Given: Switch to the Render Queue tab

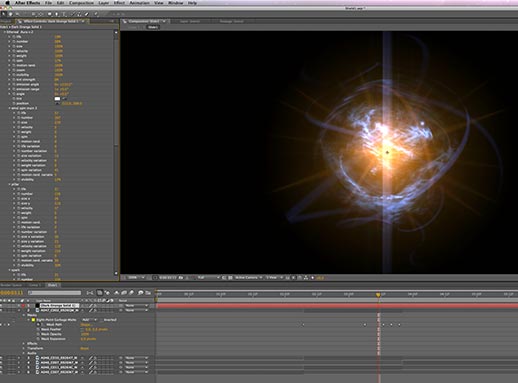Looking at the screenshot, I should coord(11,285).
